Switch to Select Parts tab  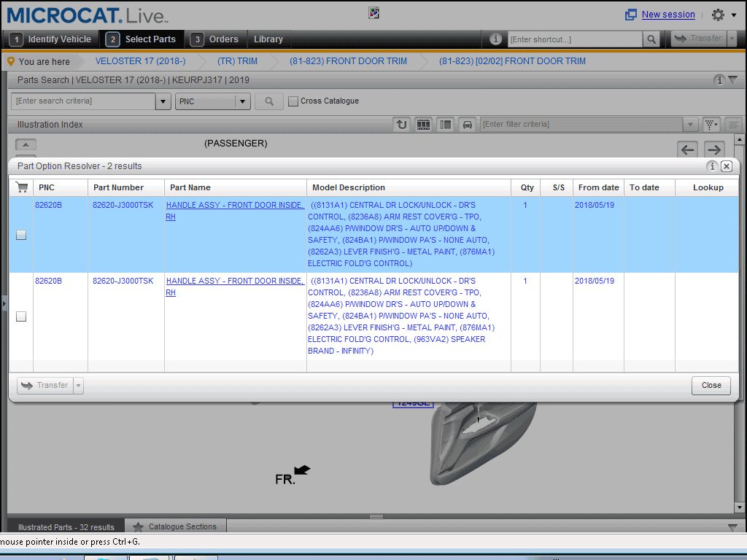point(142,39)
